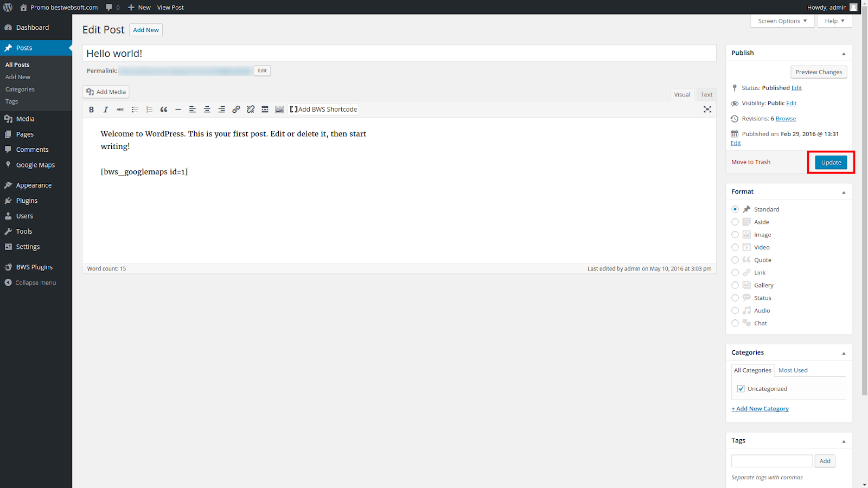Image resolution: width=868 pixels, height=488 pixels.
Task: Switch to the Visual editor tab
Action: (x=682, y=94)
